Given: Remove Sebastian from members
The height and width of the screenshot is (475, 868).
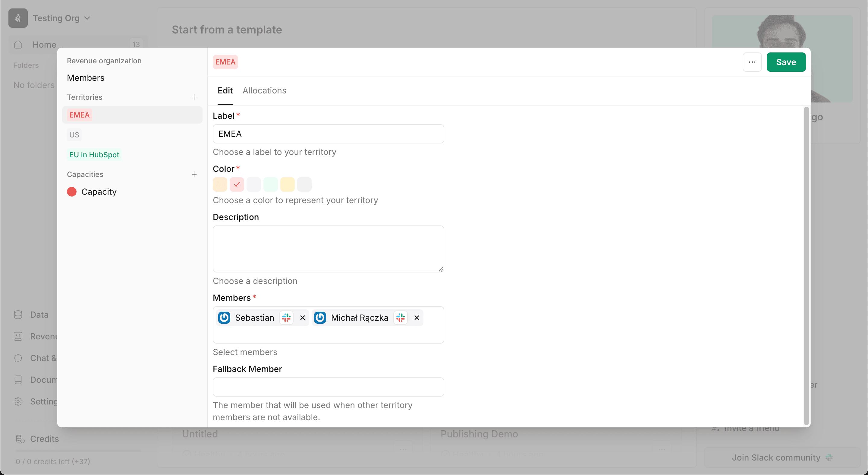Looking at the screenshot, I should (x=302, y=317).
